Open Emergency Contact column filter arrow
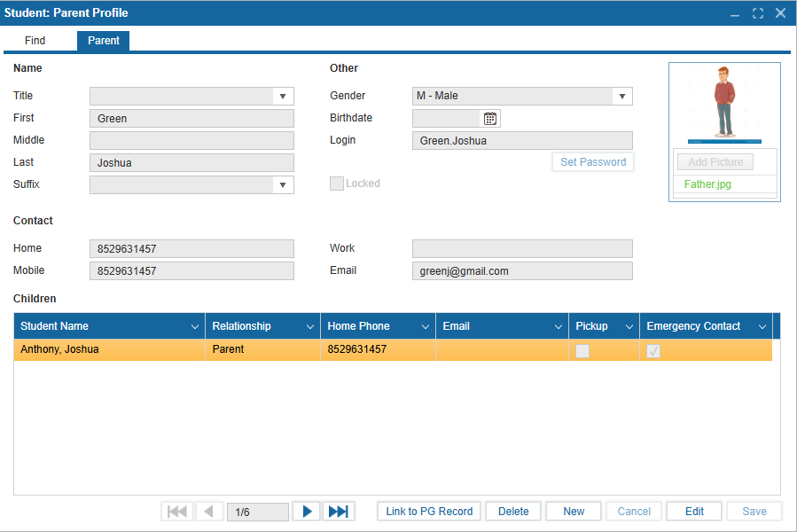The height and width of the screenshot is (532, 797). point(762,327)
